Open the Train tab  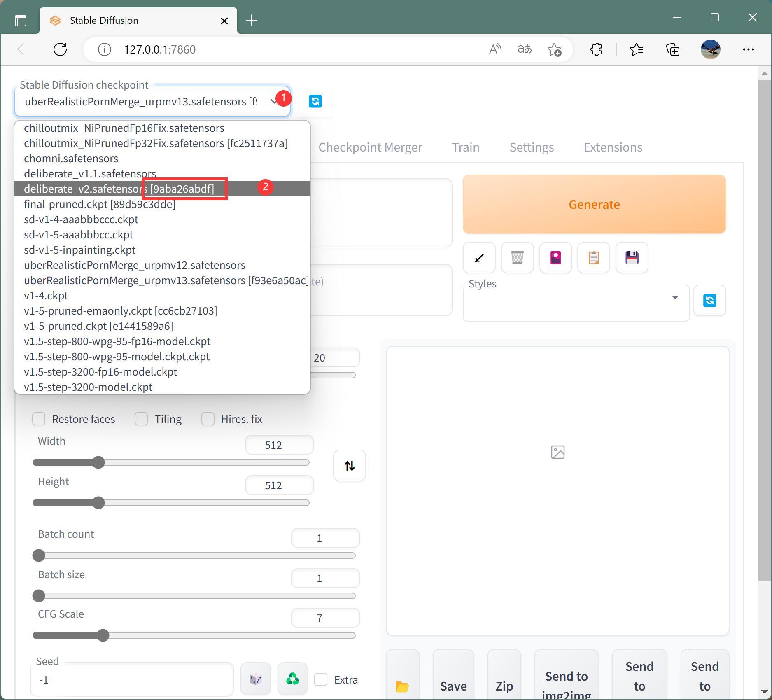click(x=466, y=147)
